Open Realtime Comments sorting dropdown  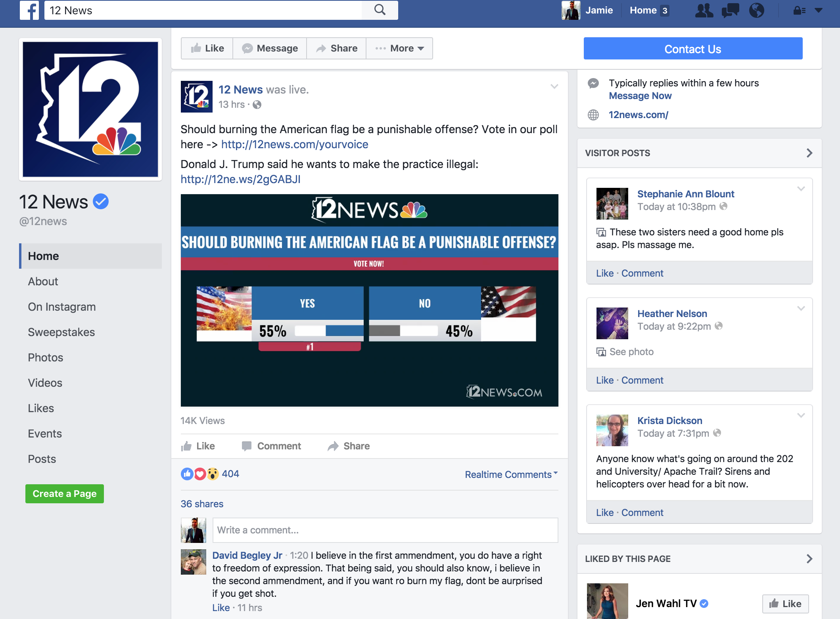coord(511,474)
